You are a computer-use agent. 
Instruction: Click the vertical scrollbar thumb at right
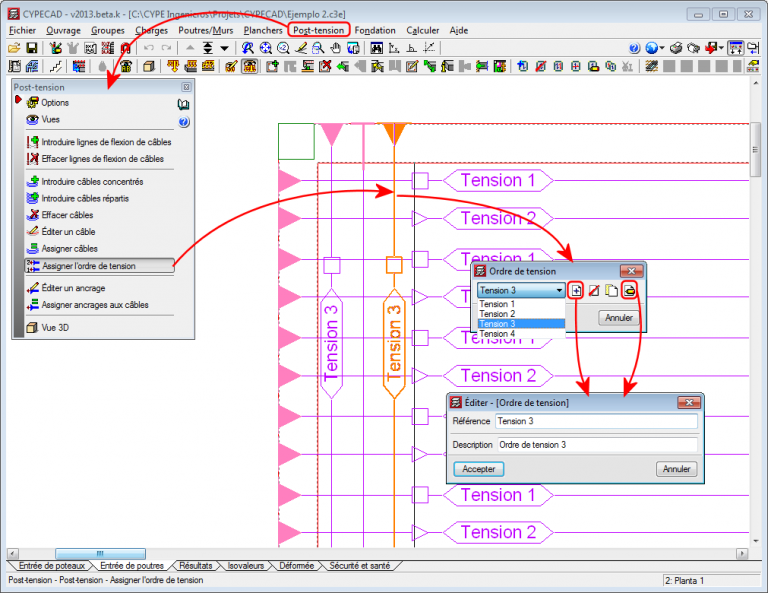coord(756,149)
